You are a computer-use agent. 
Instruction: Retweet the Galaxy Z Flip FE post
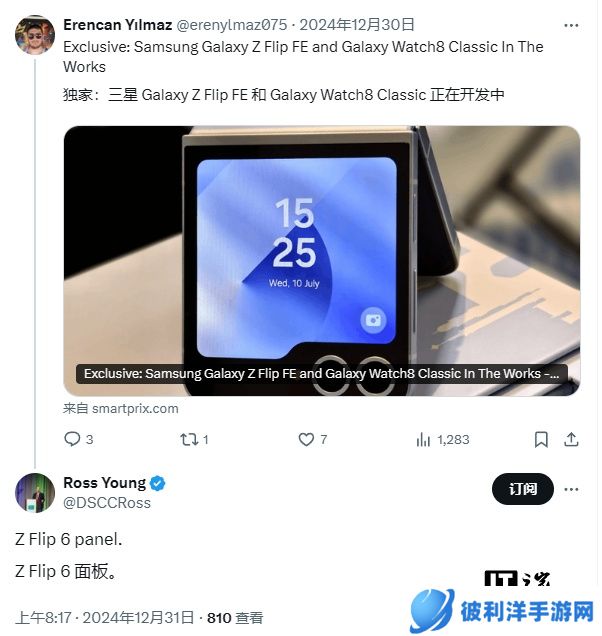pos(194,439)
